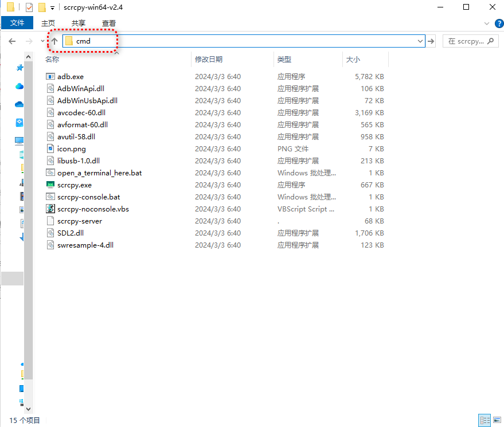The width and height of the screenshot is (504, 427).
Task: Expand the ribbon with the chevron
Action: coord(487,23)
